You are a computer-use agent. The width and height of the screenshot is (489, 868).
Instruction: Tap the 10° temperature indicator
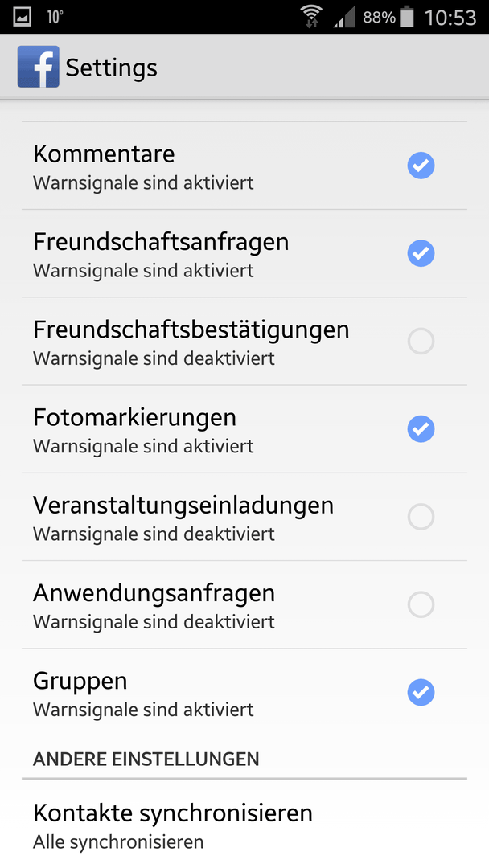[55, 17]
